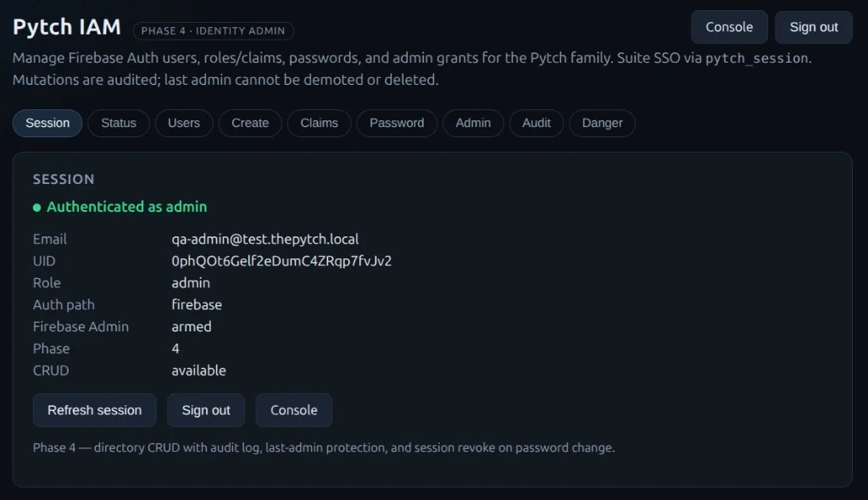This screenshot has width=868, height=500.
Task: Go to the Claims tab
Action: click(320, 123)
